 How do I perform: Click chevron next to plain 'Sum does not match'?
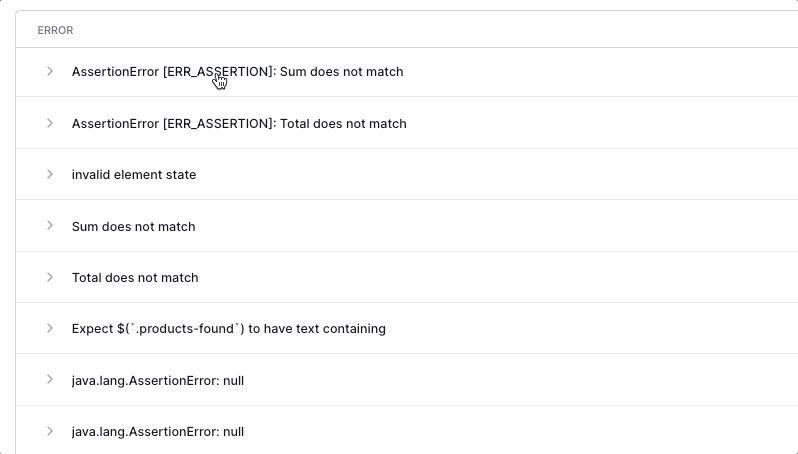[49, 226]
